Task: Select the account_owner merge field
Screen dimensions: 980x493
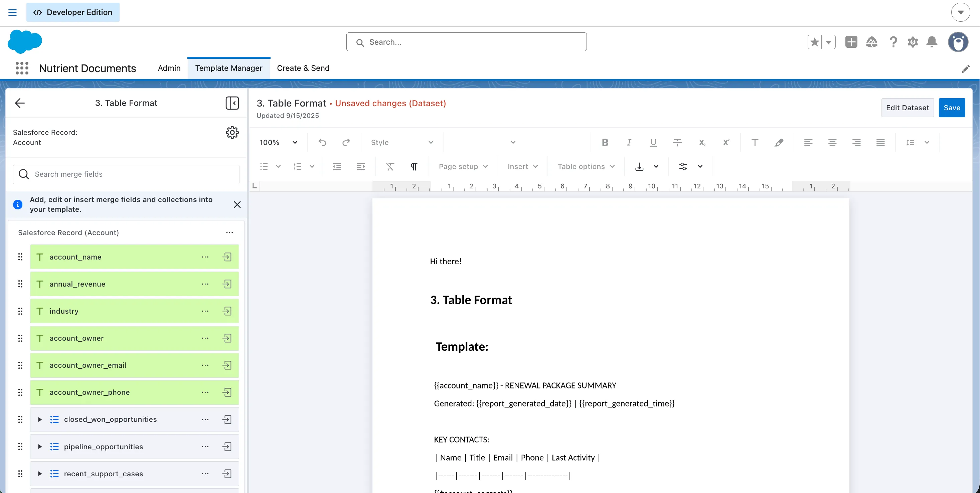Action: click(x=134, y=338)
